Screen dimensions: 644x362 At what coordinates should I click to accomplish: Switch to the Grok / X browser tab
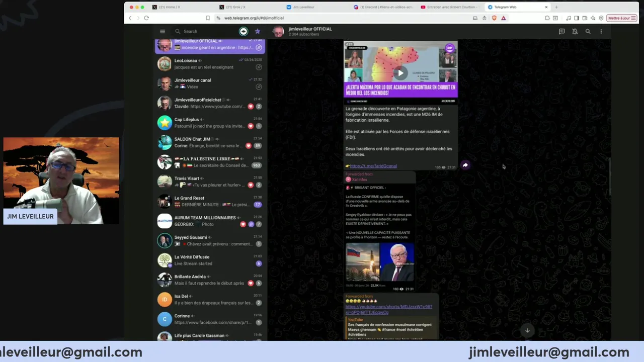pos(249,7)
